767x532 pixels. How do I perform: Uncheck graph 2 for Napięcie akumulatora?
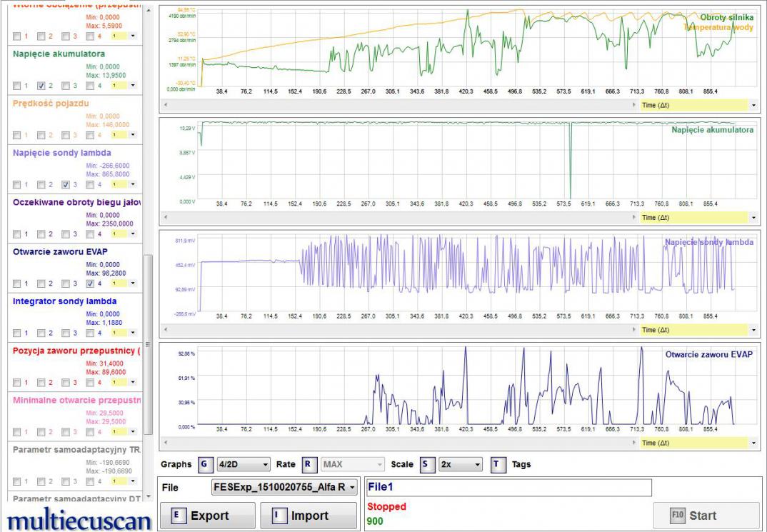[x=41, y=86]
